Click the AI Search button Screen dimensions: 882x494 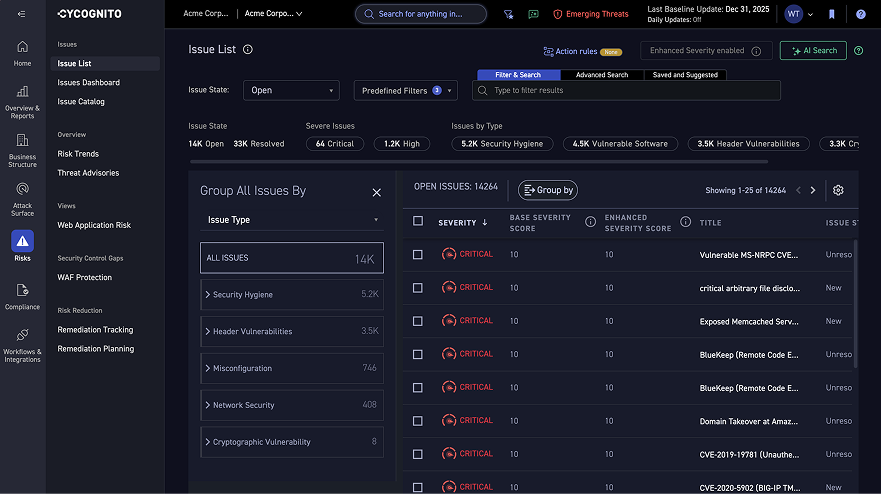click(x=813, y=51)
